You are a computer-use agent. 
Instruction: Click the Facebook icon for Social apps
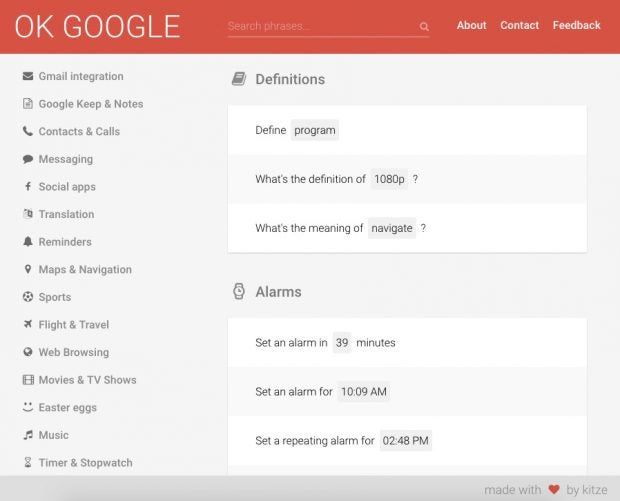[x=28, y=187]
